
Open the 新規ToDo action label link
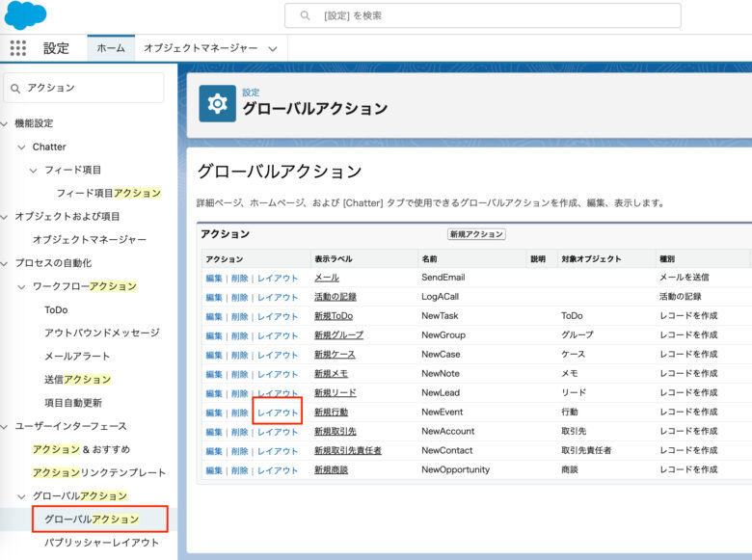(334, 316)
